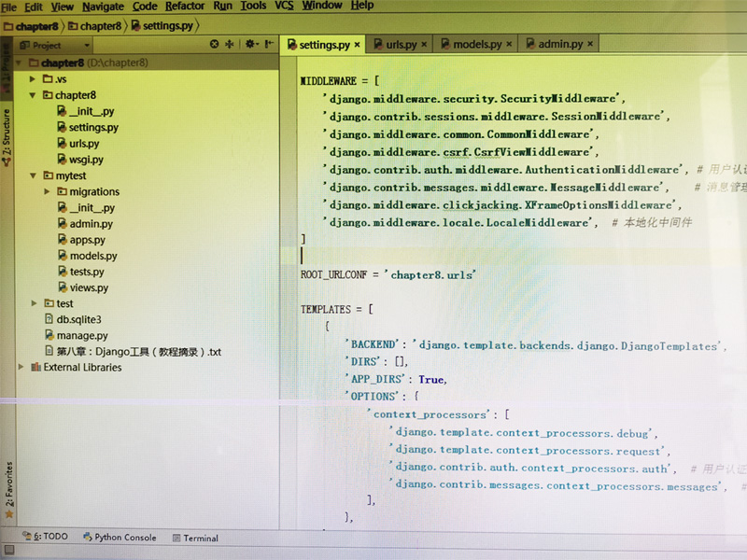Open the File menu
This screenshot has height=560, width=747.
pos(8,7)
